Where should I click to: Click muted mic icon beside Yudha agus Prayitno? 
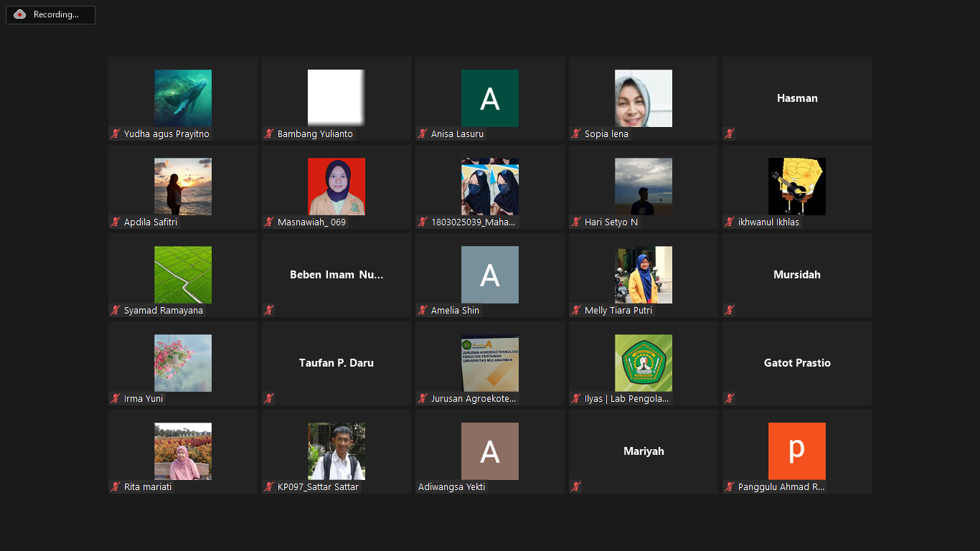(115, 133)
